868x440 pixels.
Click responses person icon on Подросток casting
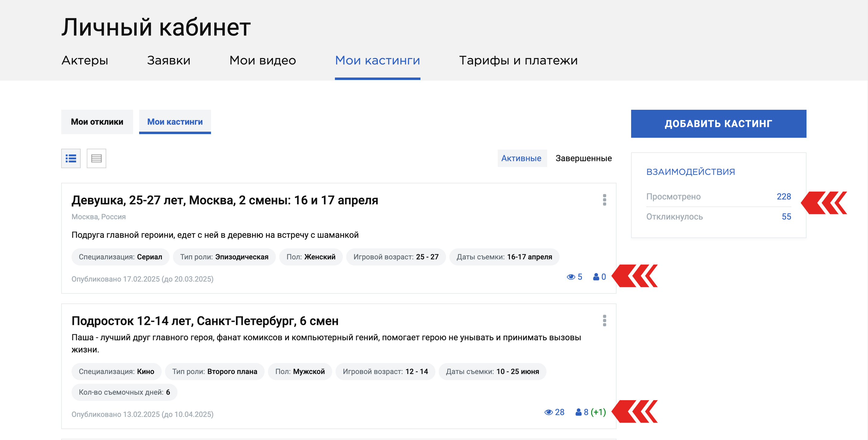coord(578,412)
